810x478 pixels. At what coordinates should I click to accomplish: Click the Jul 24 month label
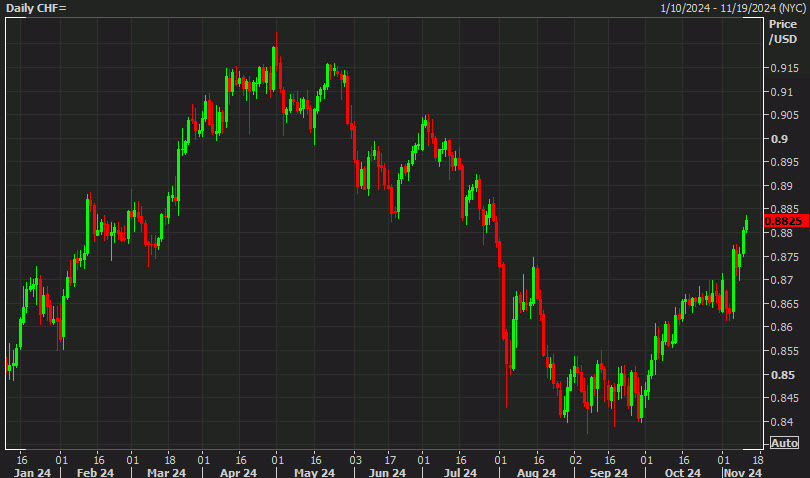460,472
